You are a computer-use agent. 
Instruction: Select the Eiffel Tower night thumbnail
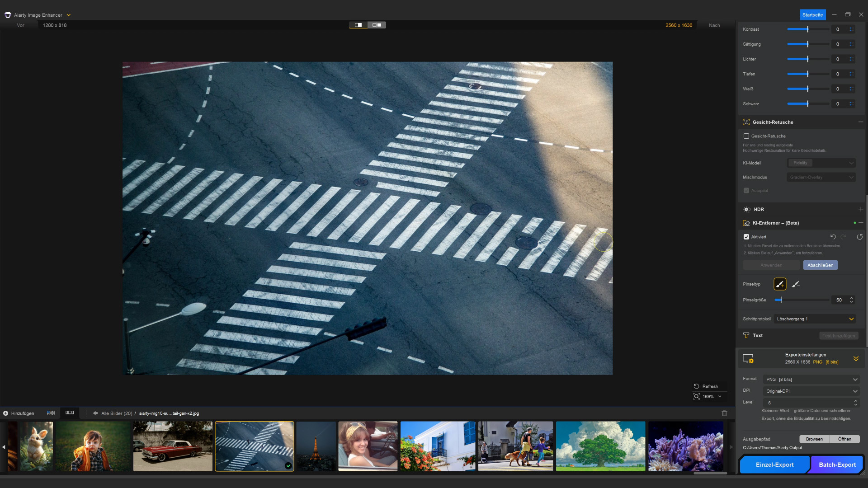click(x=316, y=446)
